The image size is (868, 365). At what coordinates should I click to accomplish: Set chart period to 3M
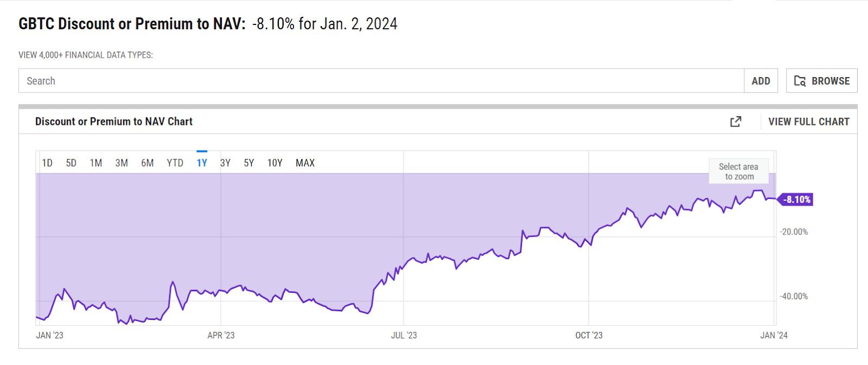(x=122, y=163)
